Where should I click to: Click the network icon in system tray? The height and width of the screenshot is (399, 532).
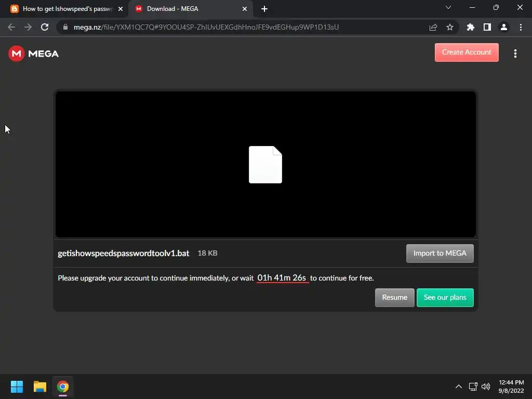tap(473, 387)
